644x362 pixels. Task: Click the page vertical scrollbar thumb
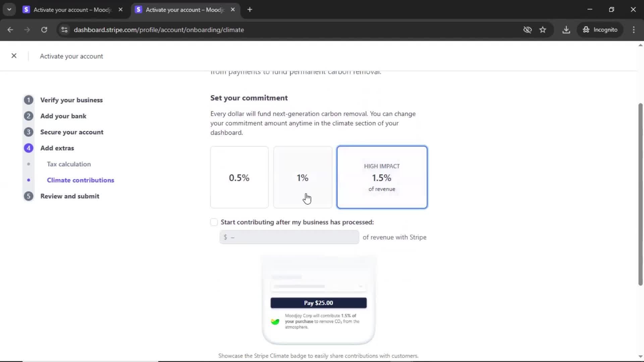[x=640, y=194]
